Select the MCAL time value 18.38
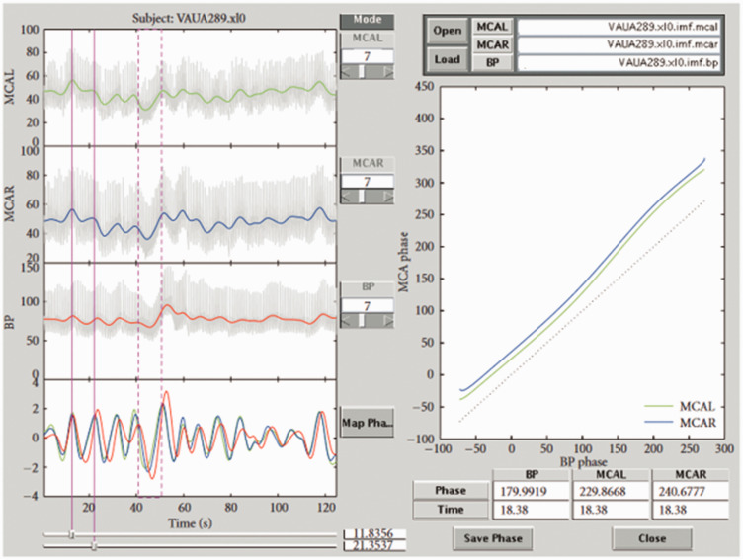The image size is (743, 560). (x=611, y=510)
